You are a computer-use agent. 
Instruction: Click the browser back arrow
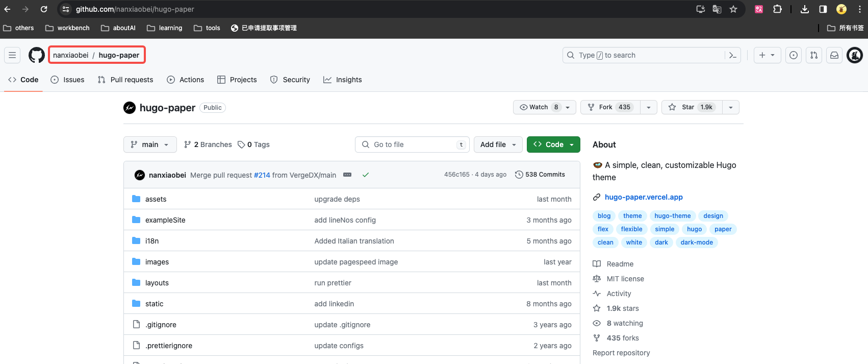pyautogui.click(x=7, y=9)
